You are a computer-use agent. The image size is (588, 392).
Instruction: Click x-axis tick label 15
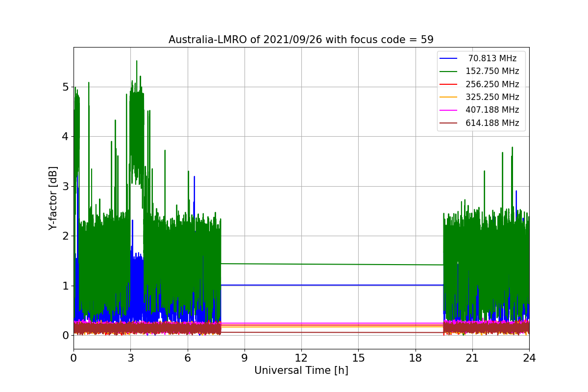pyautogui.click(x=358, y=358)
